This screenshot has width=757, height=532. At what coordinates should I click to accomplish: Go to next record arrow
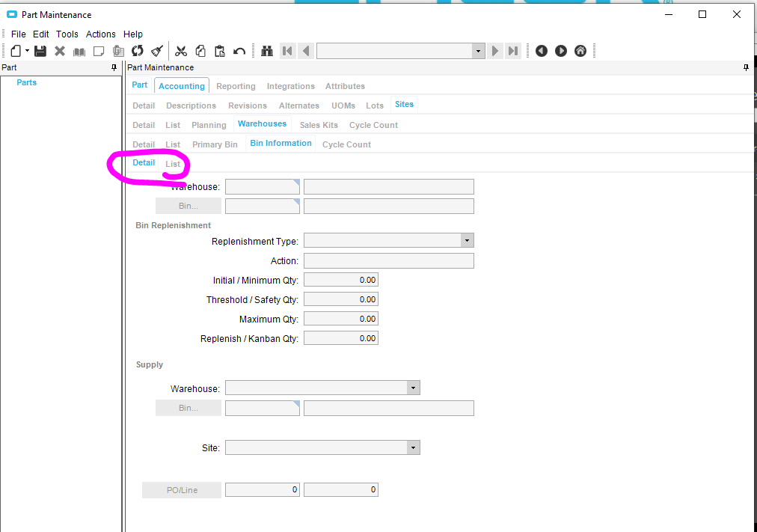(x=495, y=51)
